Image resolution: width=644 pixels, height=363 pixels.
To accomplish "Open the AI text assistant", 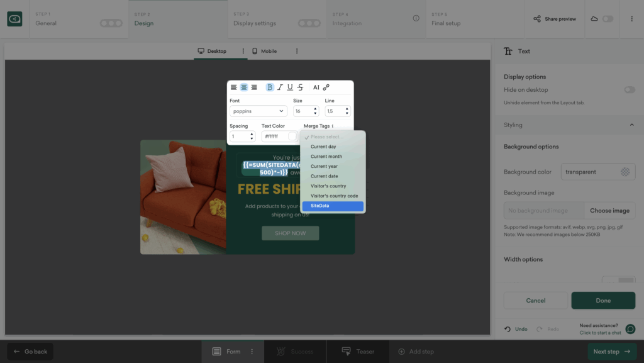I will [x=316, y=87].
